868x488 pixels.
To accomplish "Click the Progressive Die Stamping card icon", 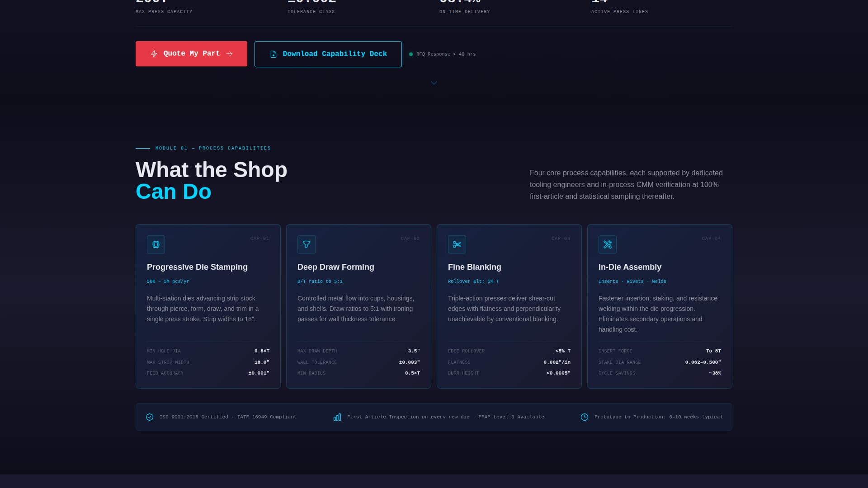I will 156,244.
